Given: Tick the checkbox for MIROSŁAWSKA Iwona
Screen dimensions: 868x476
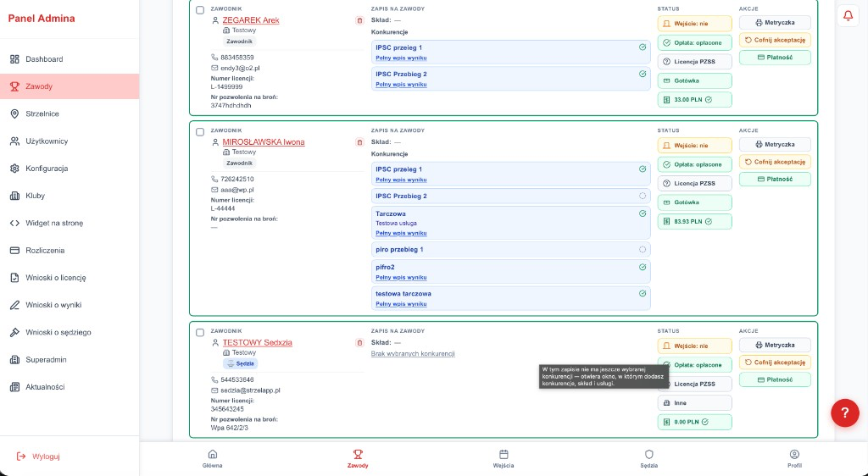Looking at the screenshot, I should click(x=200, y=132).
